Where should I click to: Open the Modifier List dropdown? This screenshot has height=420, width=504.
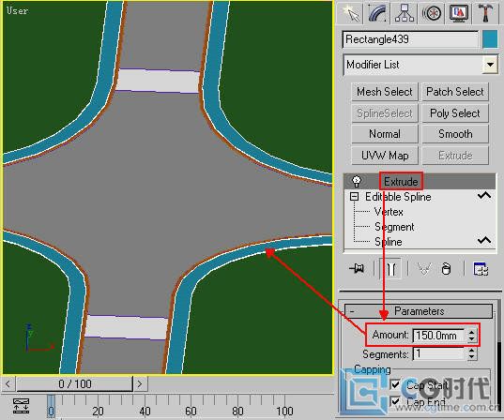[490, 65]
